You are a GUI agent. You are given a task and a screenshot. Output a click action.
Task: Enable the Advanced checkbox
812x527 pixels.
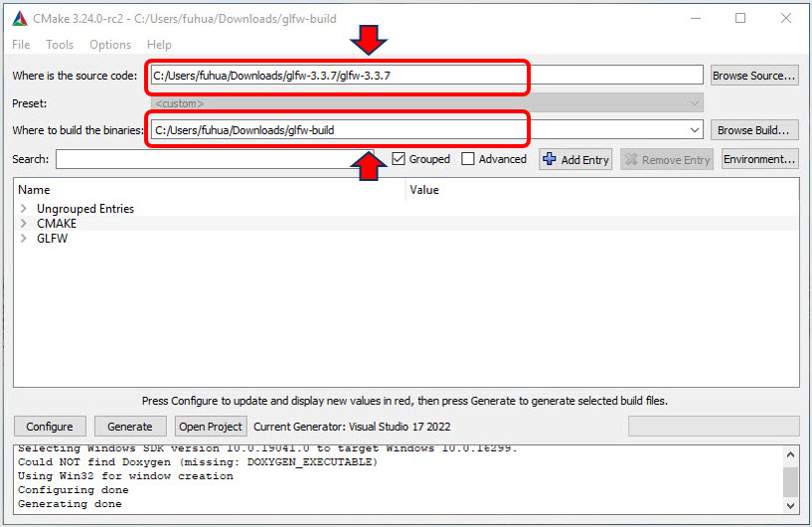[468, 158]
